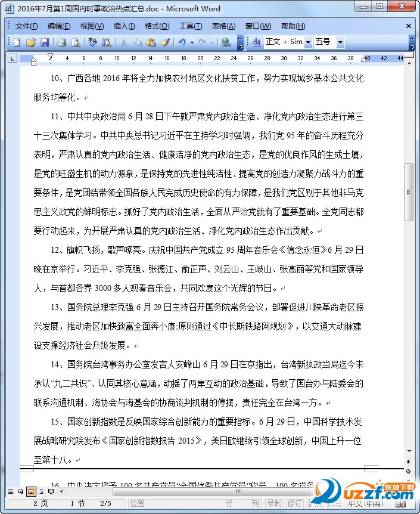Open the 文件(F) menu
The height and width of the screenshot is (514, 420).
click(x=27, y=26)
